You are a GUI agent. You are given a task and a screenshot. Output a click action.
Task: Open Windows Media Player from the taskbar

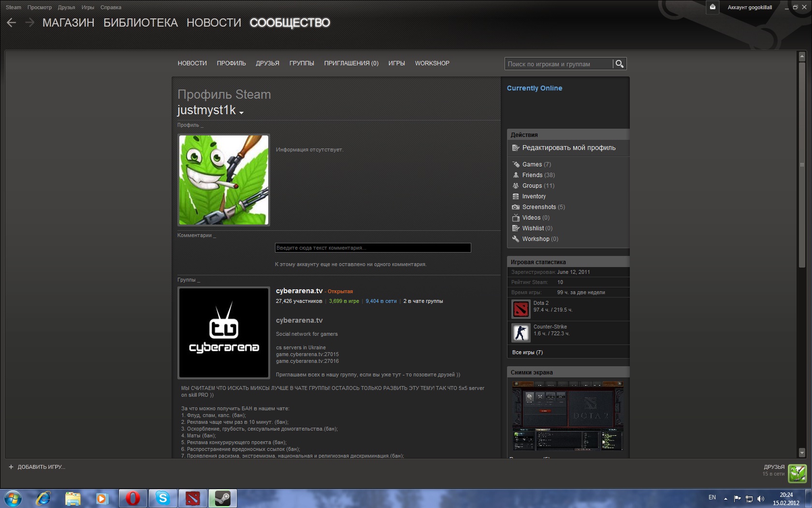101,498
